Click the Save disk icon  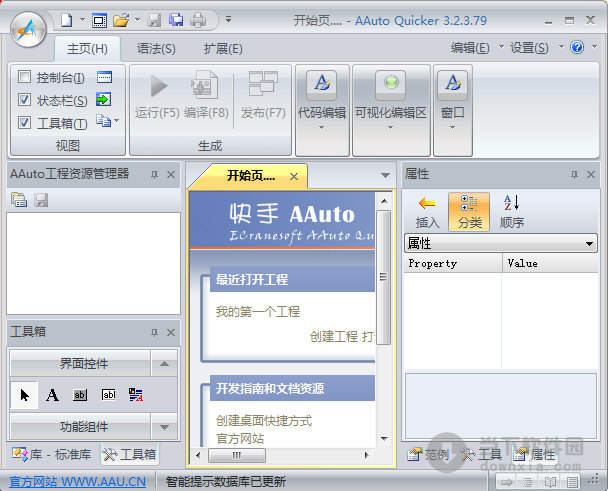point(154,20)
